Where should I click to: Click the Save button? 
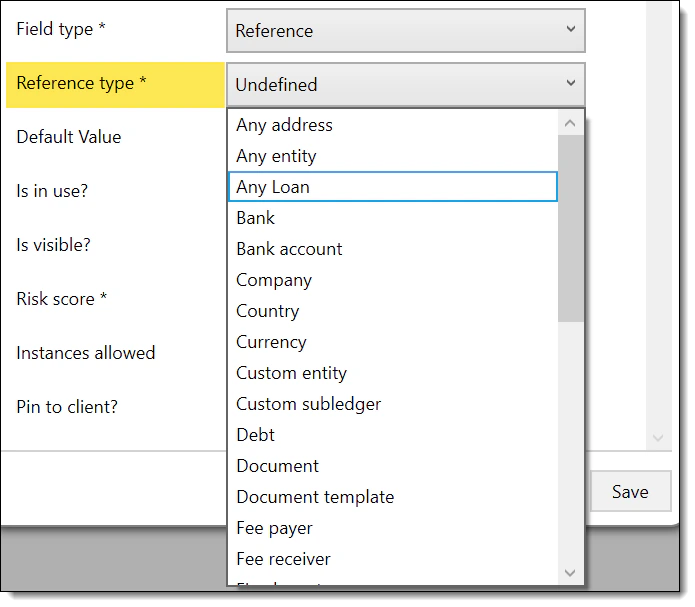tap(630, 491)
